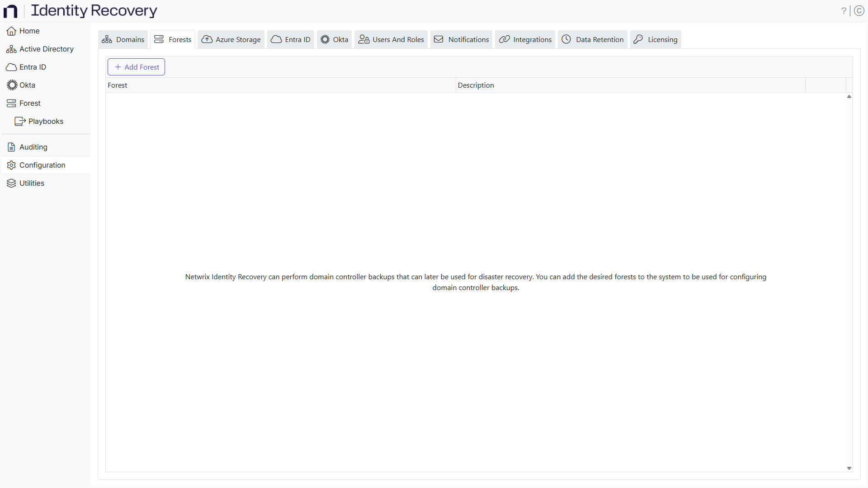Switch to the Domains tab
The height and width of the screenshot is (488, 868).
point(123,39)
